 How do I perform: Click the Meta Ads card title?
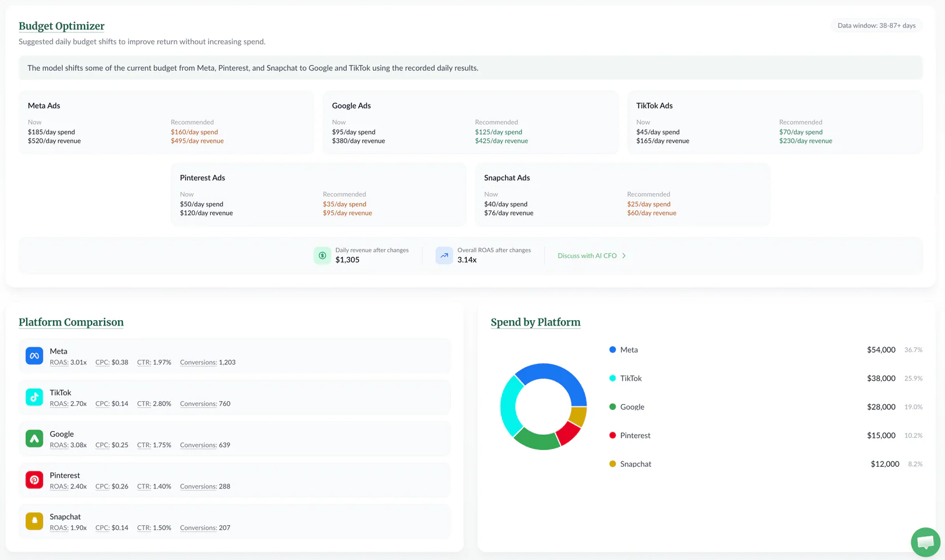(x=44, y=106)
